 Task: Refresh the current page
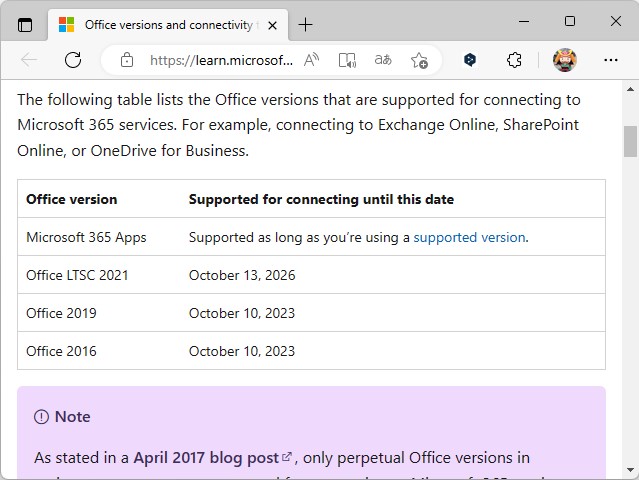73,60
